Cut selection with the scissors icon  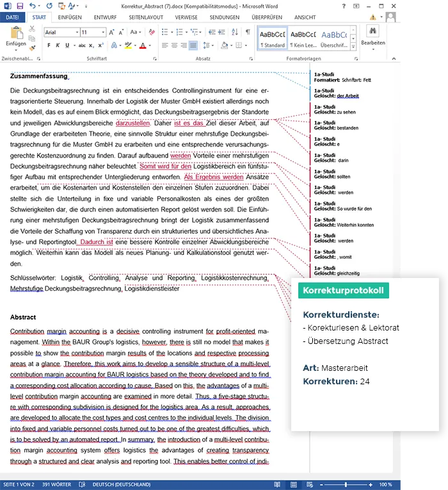coord(32,29)
